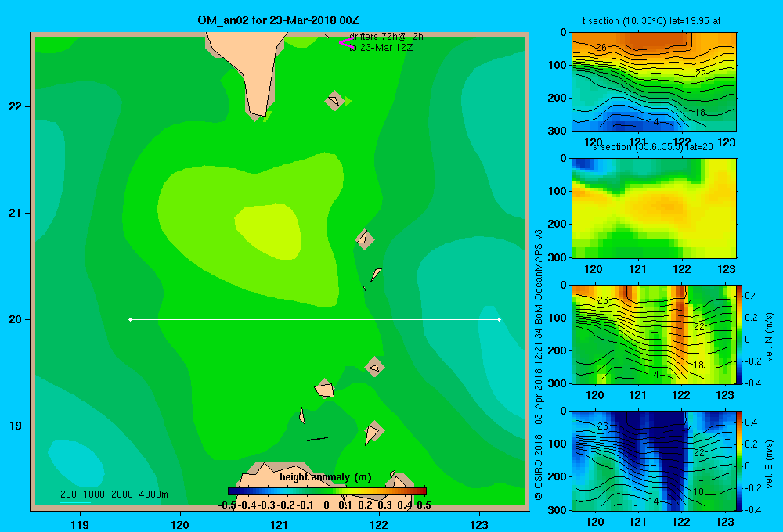Click the -0.5 tick on height anomaly bar
Screen dimensions: 783x532
[228, 505]
